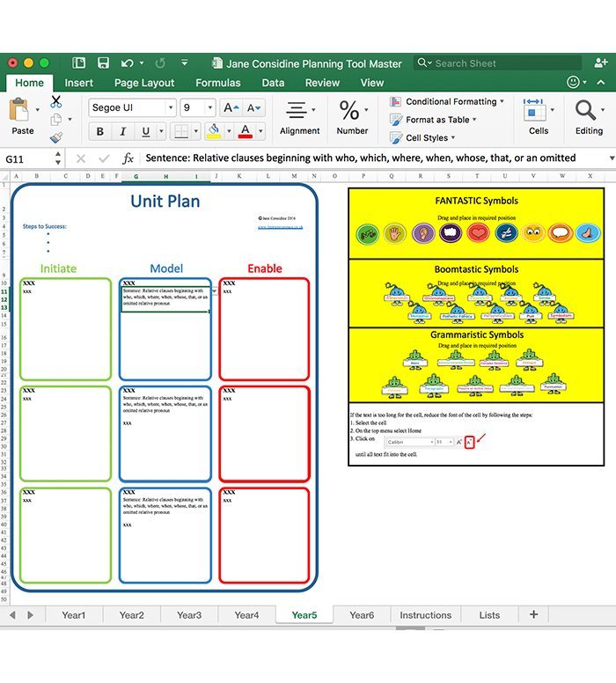The height and width of the screenshot is (683, 616).
Task: Collapse the ribbon with the chevron
Action: coord(601,82)
